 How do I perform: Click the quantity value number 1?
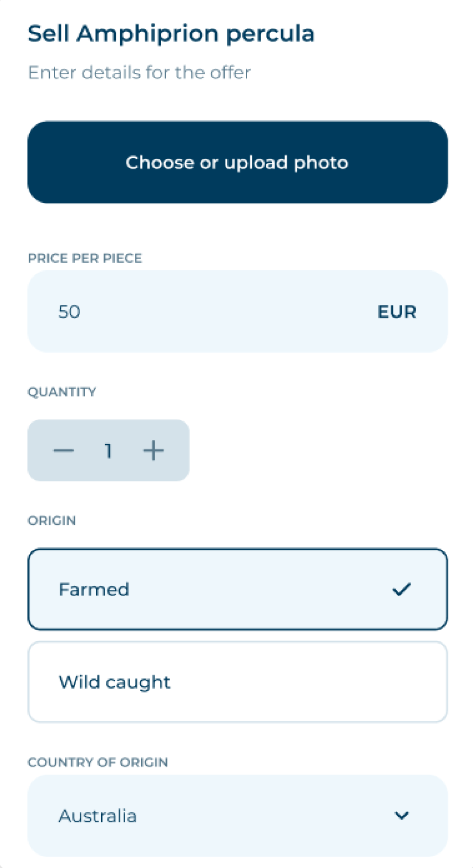[x=108, y=451]
